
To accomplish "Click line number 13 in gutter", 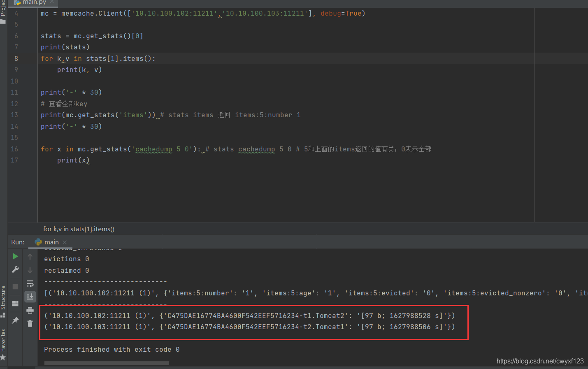I will pos(14,115).
